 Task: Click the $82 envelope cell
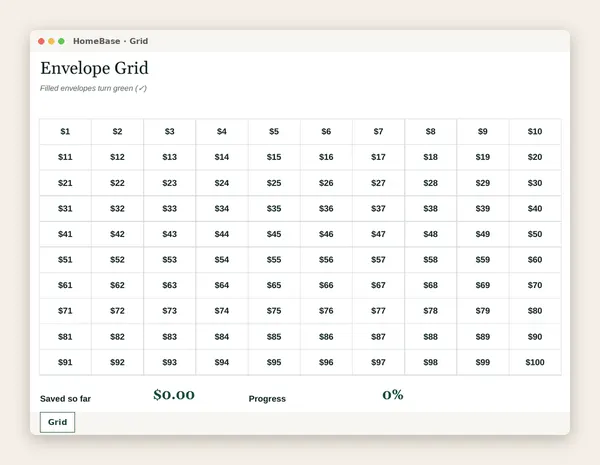[117, 337]
